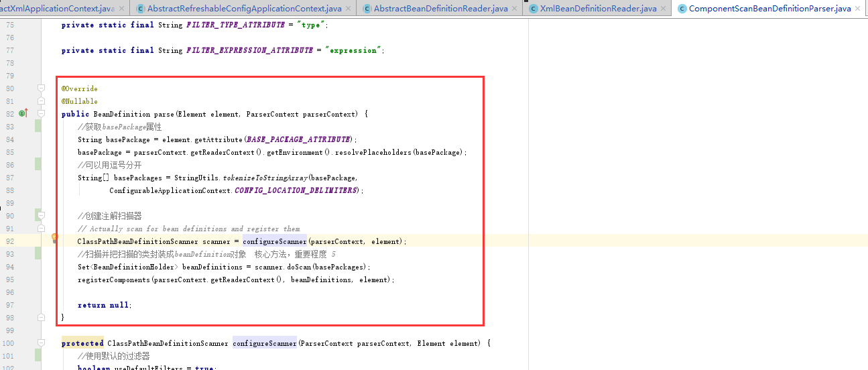Viewport: 868px width, 370px height.
Task: Click the green change marker beside line 86
Action: pos(39,164)
